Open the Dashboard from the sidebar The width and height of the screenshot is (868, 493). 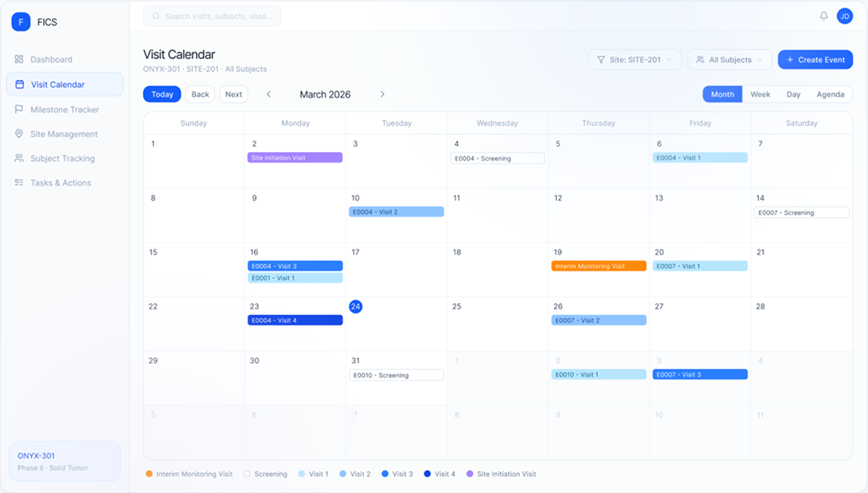pyautogui.click(x=51, y=59)
